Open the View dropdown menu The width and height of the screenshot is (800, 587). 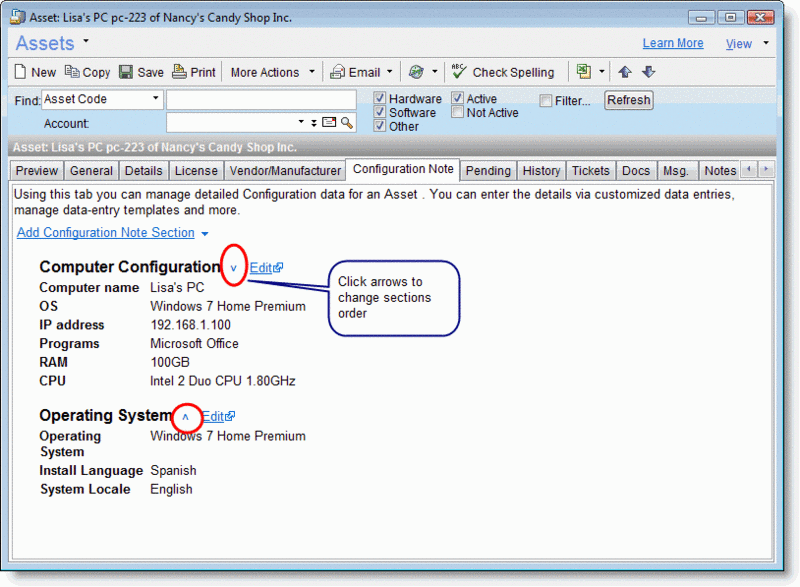coord(742,43)
